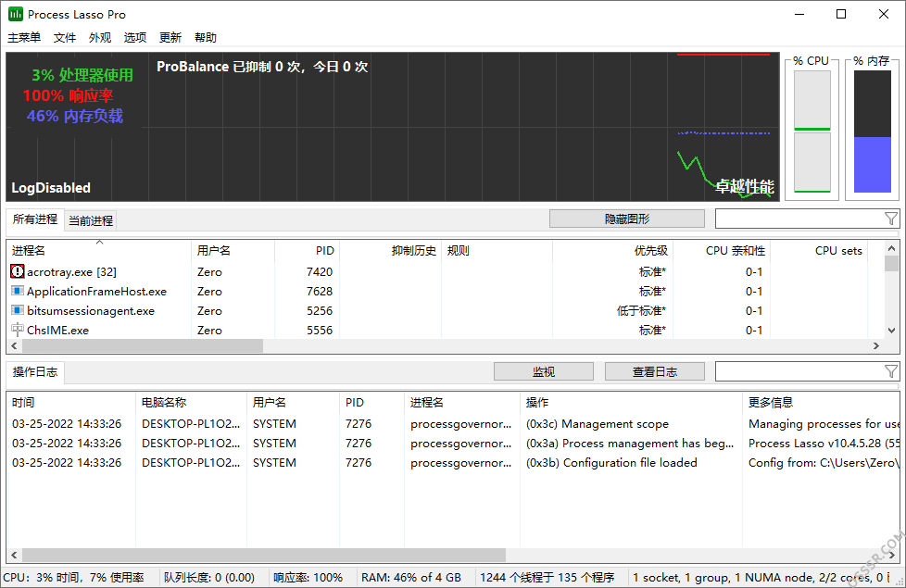Open the 选项 menu
The height and width of the screenshot is (588, 906).
pyautogui.click(x=135, y=38)
